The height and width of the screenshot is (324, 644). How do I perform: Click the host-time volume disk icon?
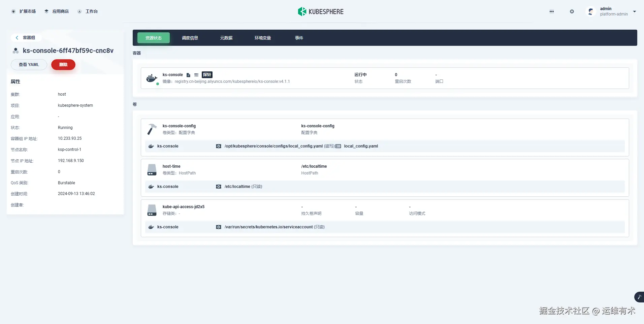[152, 170]
